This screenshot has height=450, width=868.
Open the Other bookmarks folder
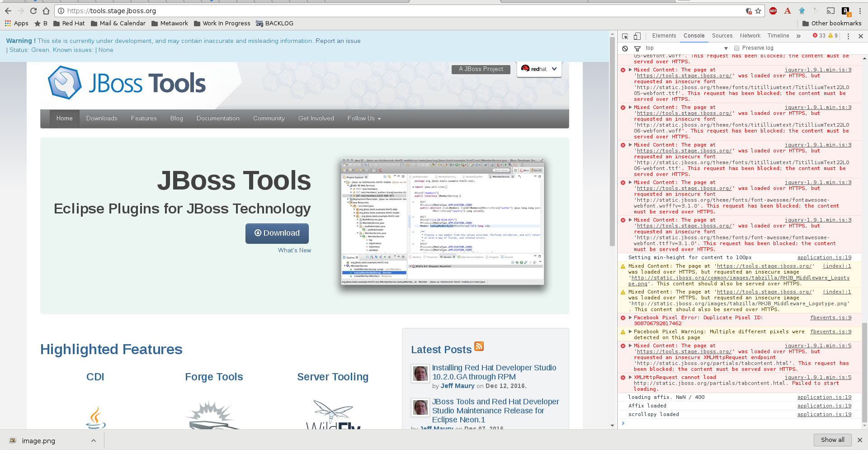pos(832,24)
